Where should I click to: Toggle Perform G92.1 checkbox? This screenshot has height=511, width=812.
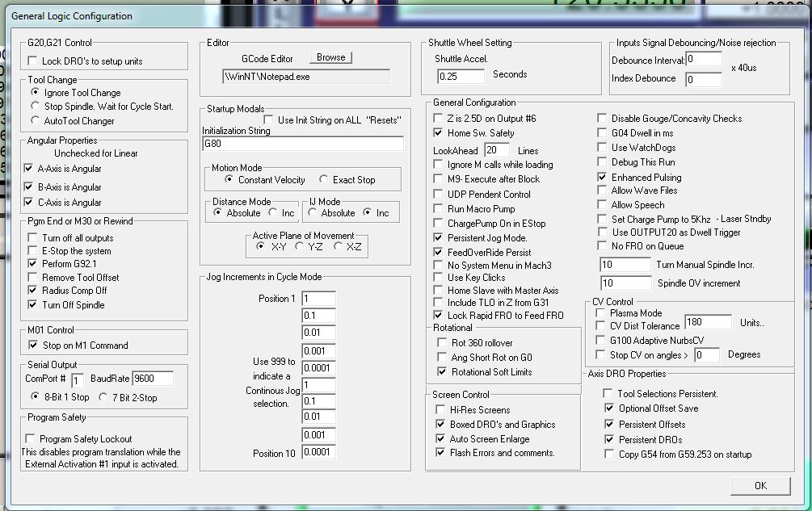32,263
